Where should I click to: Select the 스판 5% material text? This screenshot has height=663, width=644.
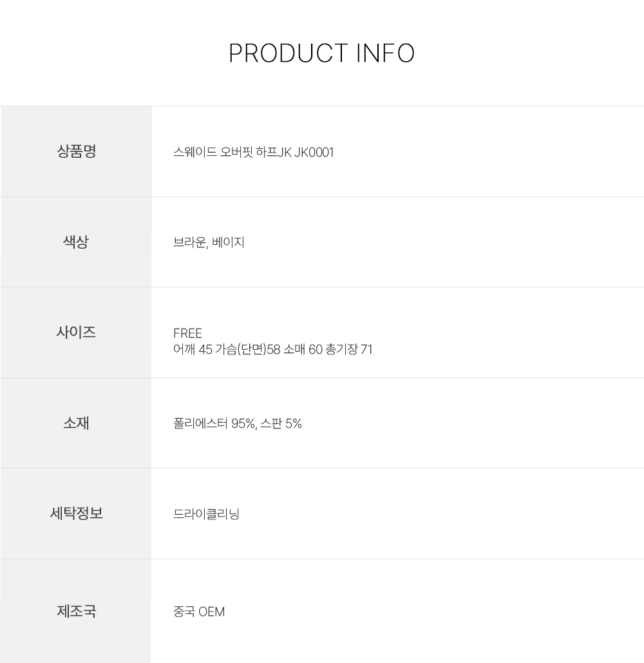click(281, 424)
